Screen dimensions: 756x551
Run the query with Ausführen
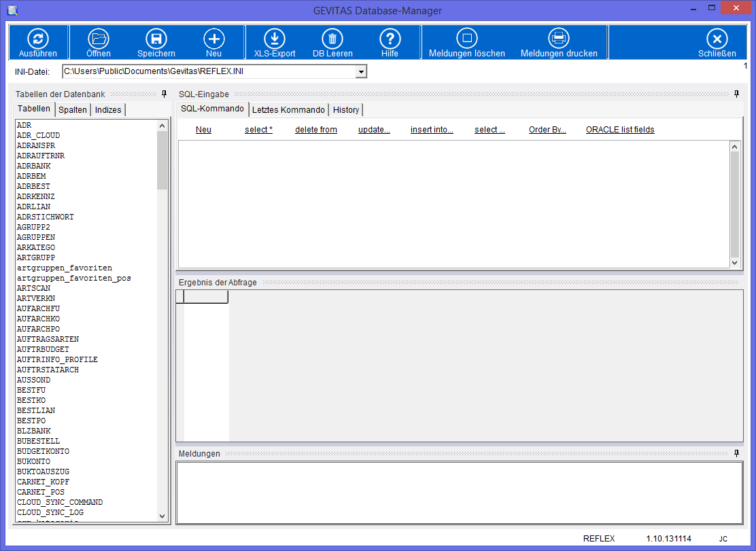pos(38,43)
